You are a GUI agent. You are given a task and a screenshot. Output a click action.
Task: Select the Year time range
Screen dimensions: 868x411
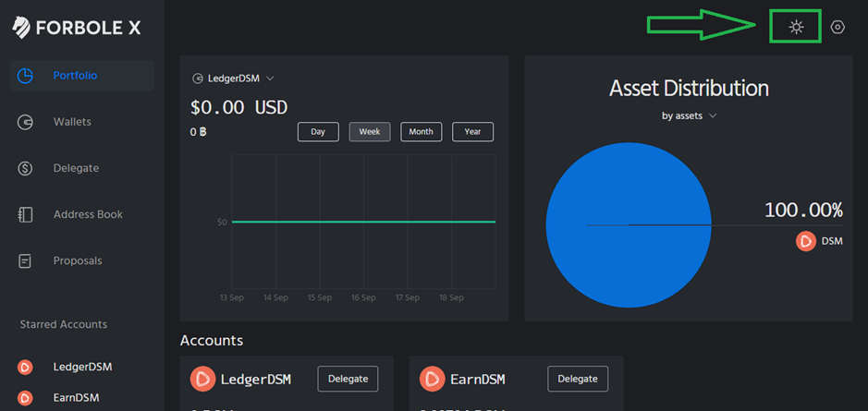(472, 132)
